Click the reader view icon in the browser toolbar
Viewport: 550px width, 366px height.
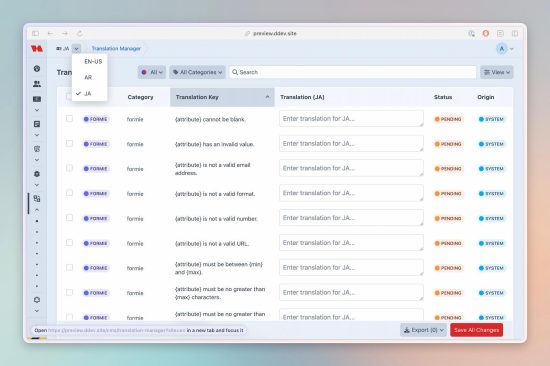[x=501, y=33]
